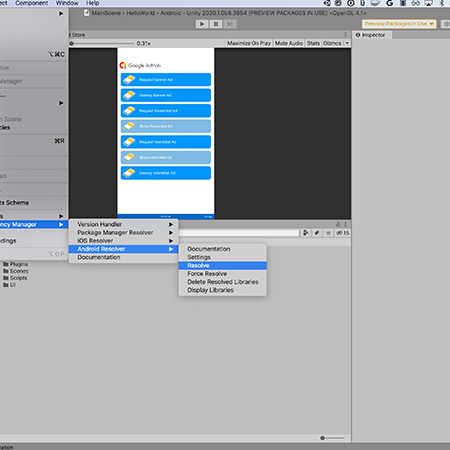Image resolution: width=450 pixels, height=450 pixels.
Task: Click the G icon in macOS menu bar
Action: [389, 3]
